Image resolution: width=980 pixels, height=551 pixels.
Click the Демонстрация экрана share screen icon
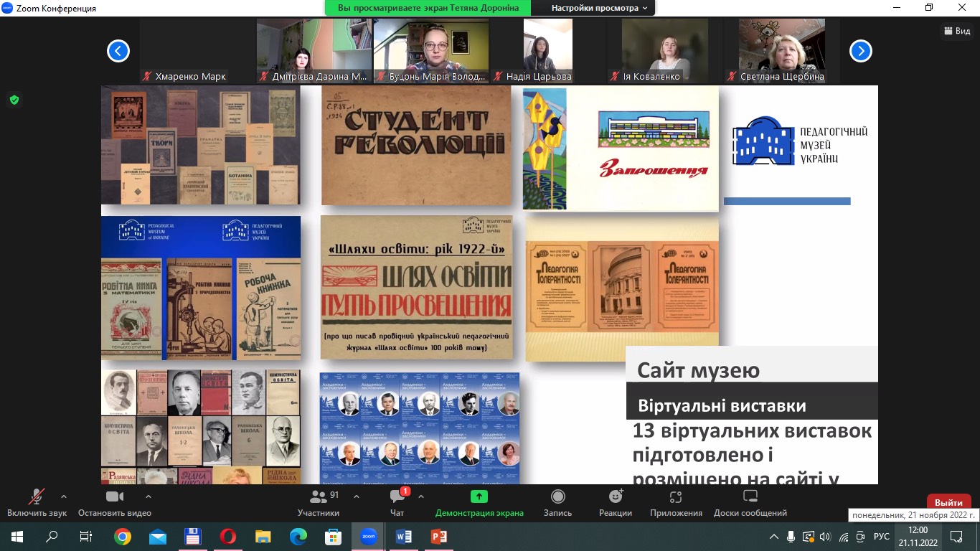click(x=479, y=497)
